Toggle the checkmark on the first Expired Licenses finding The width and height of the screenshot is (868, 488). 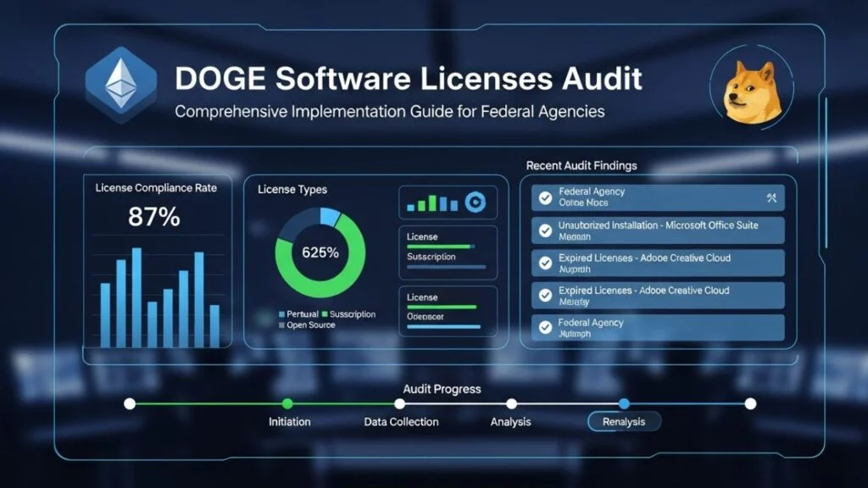coord(545,263)
